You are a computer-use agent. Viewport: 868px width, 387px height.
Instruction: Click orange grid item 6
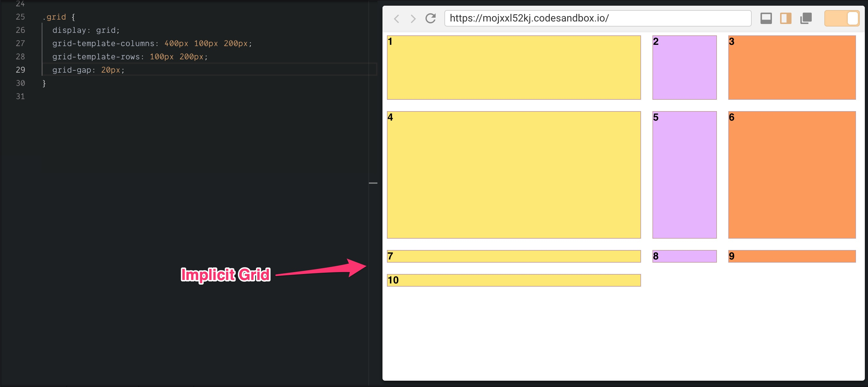point(792,175)
